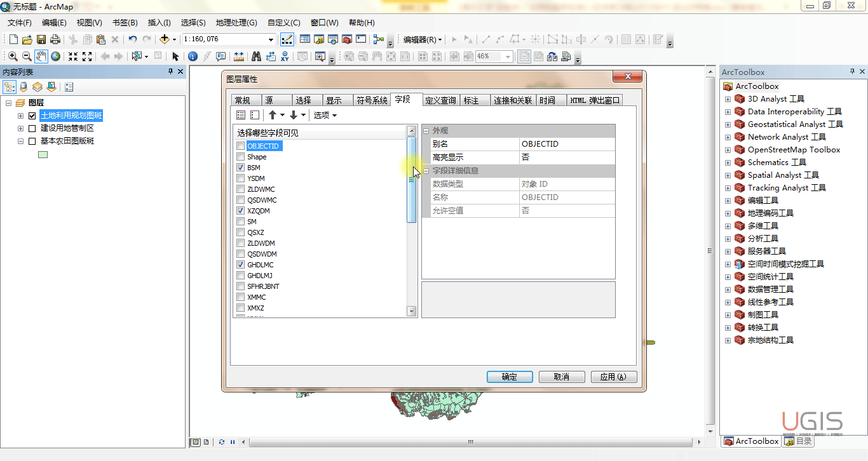Switch contents list to source view

pyautogui.click(x=24, y=87)
